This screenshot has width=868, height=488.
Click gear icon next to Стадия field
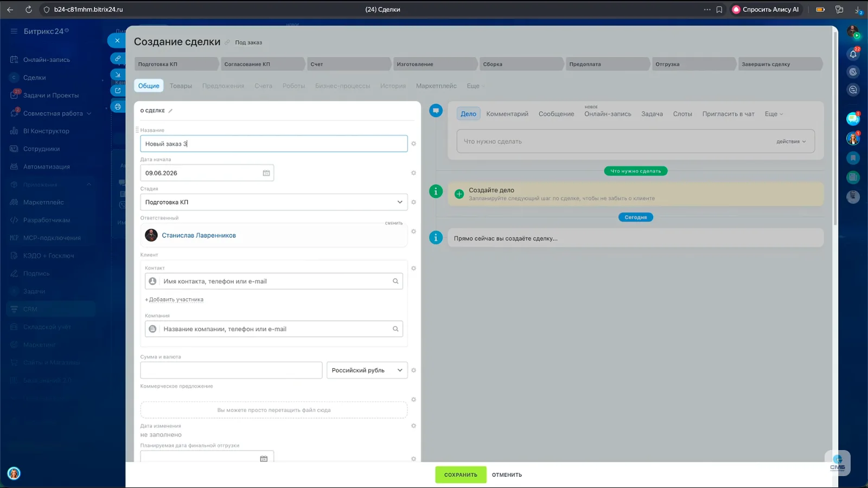pyautogui.click(x=413, y=202)
